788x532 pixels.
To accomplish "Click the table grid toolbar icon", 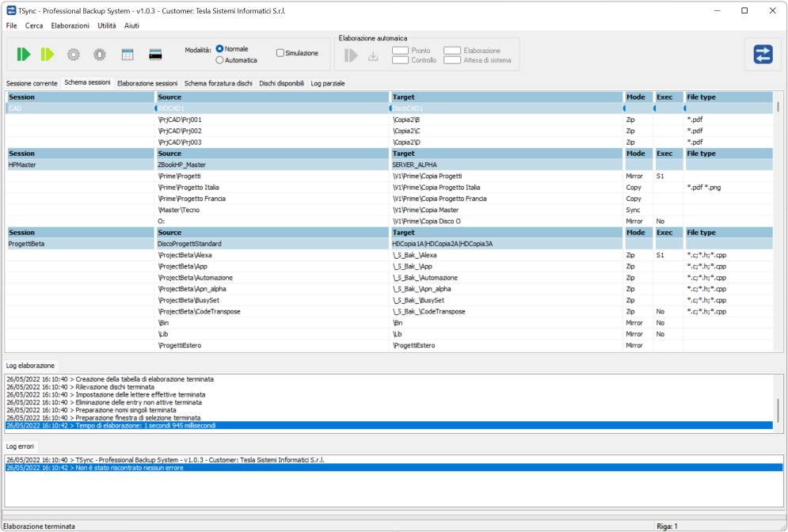I will pyautogui.click(x=128, y=55).
